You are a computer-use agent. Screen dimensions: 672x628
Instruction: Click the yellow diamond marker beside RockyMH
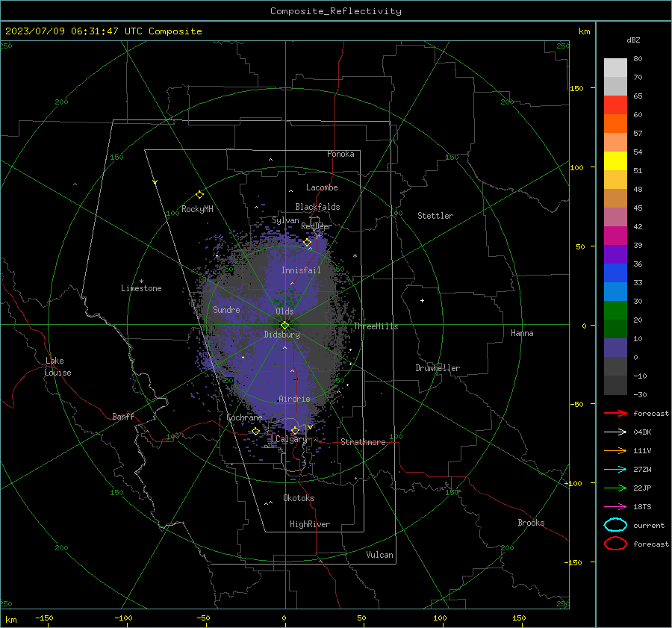pyautogui.click(x=199, y=195)
